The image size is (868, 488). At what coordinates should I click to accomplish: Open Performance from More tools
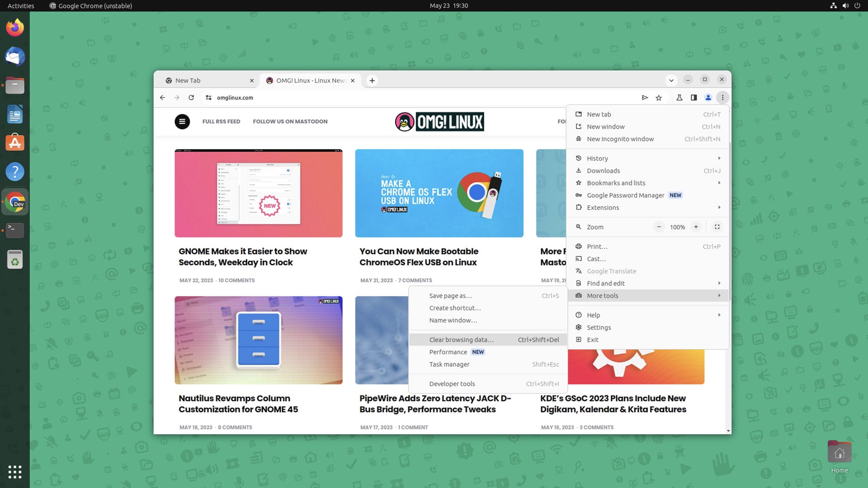click(488, 352)
